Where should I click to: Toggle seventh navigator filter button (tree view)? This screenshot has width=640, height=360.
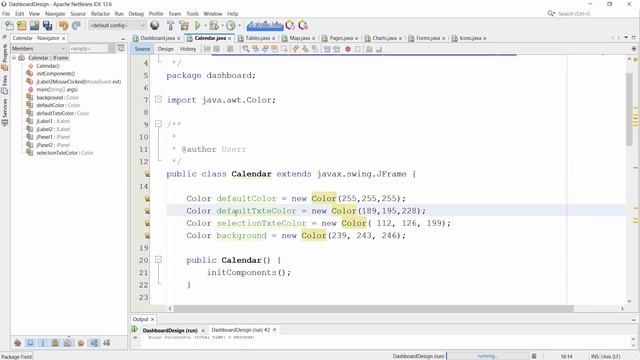94,343
